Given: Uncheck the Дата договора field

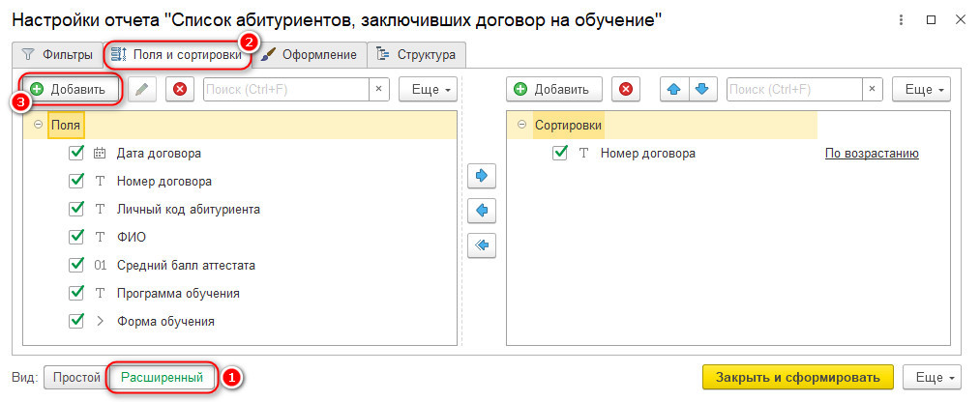Looking at the screenshot, I should pyautogui.click(x=76, y=153).
